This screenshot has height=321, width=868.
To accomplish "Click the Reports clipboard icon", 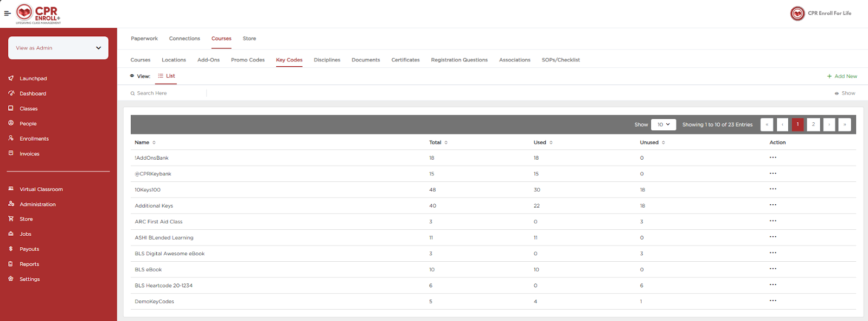I will click(11, 264).
